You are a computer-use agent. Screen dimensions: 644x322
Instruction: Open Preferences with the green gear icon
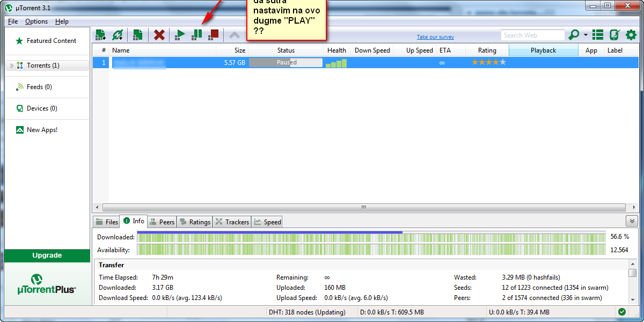click(x=631, y=35)
